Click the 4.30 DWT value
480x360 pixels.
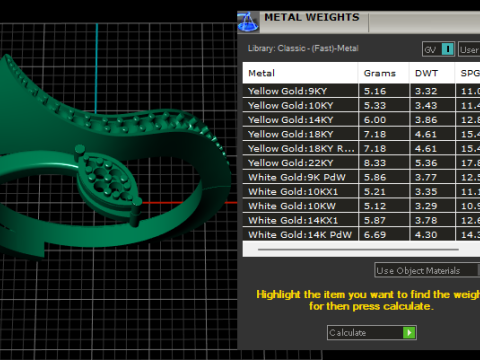pos(426,235)
